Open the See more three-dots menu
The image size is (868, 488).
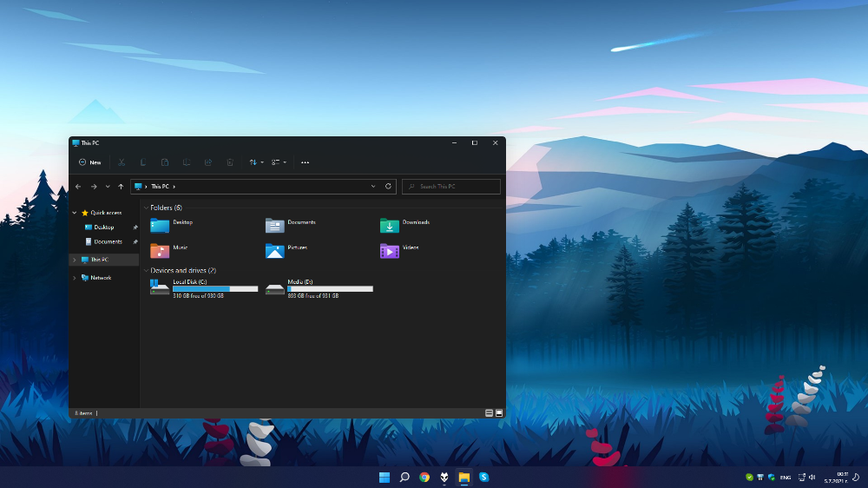(x=305, y=162)
